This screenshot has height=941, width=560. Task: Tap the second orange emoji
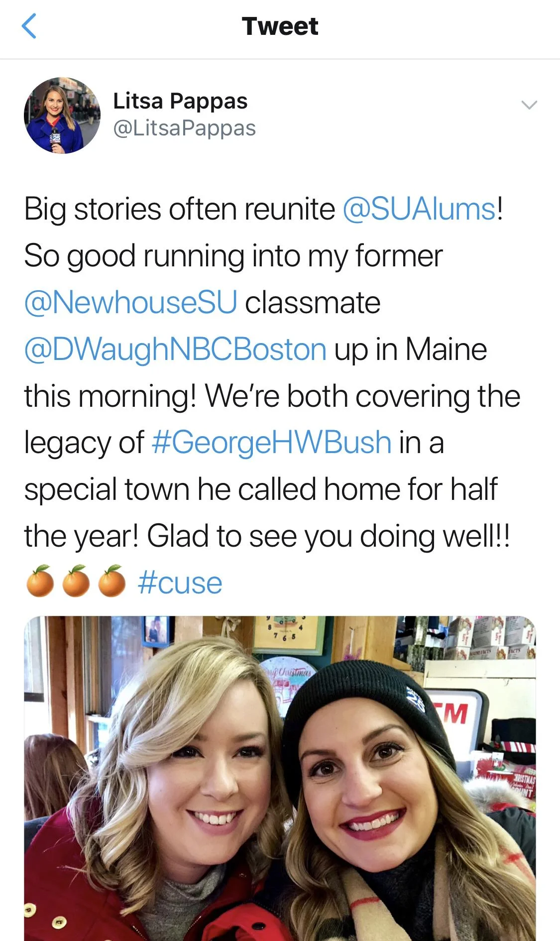pos(76,581)
